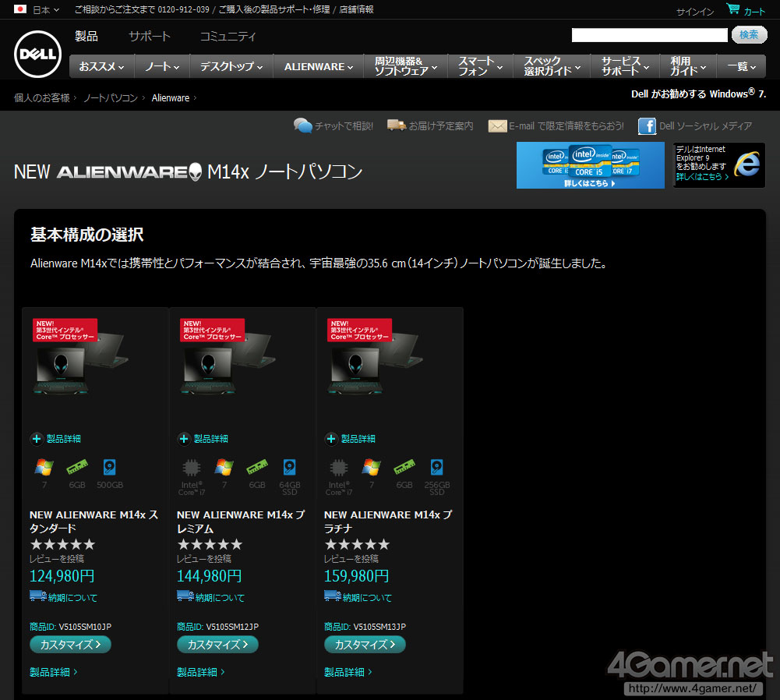780x700 pixels.
Task: Click レビューを投稿 under プレミアム model
Action: tap(204, 559)
